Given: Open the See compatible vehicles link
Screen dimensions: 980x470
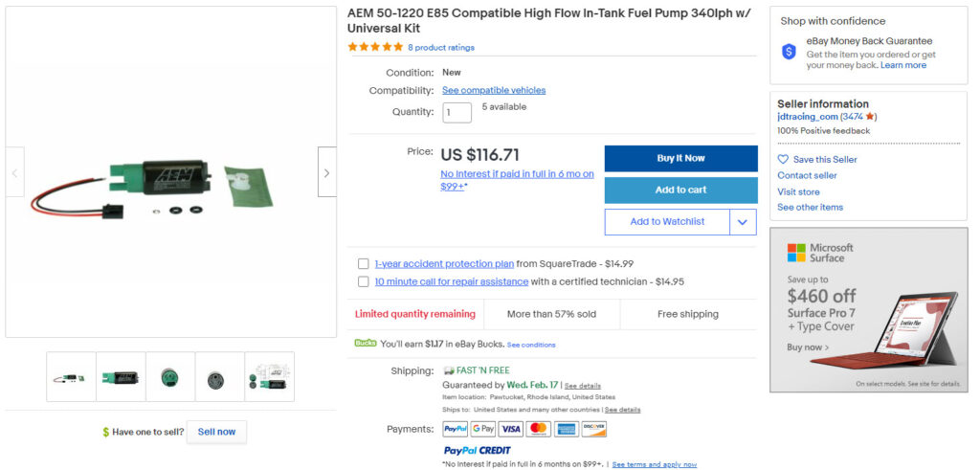Looking at the screenshot, I should coord(494,90).
